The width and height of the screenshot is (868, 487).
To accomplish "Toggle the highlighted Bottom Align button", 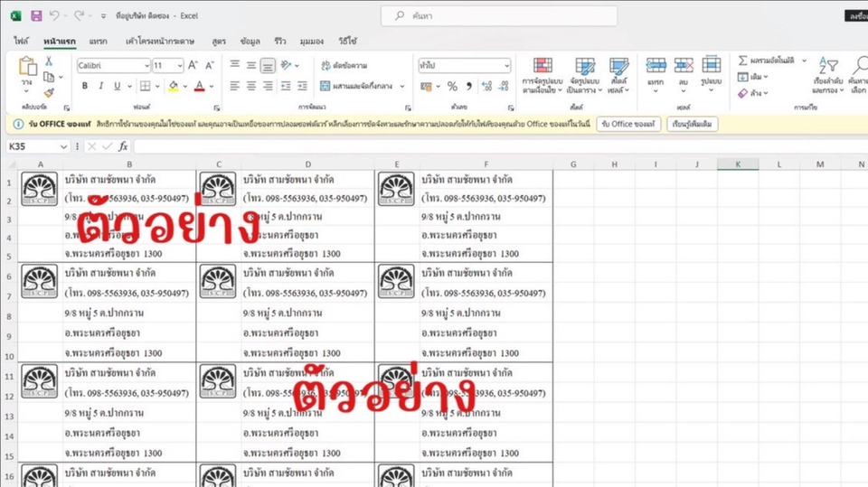I will pos(268,65).
